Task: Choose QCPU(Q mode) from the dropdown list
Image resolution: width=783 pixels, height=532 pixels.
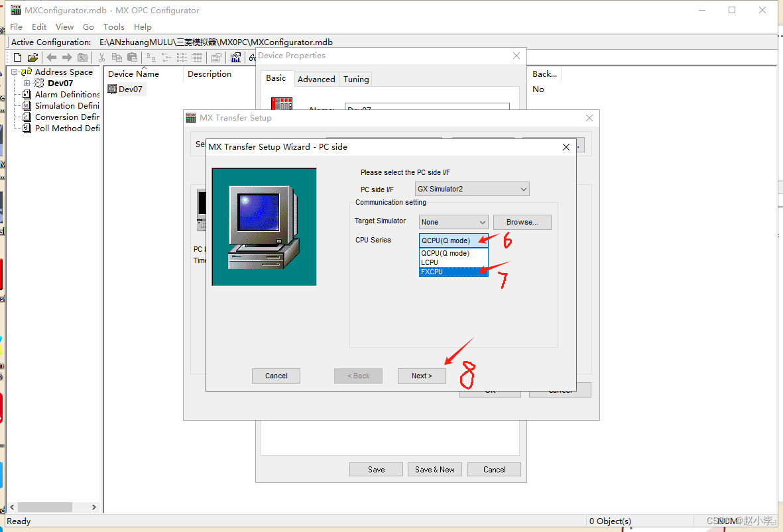Action: (453, 253)
